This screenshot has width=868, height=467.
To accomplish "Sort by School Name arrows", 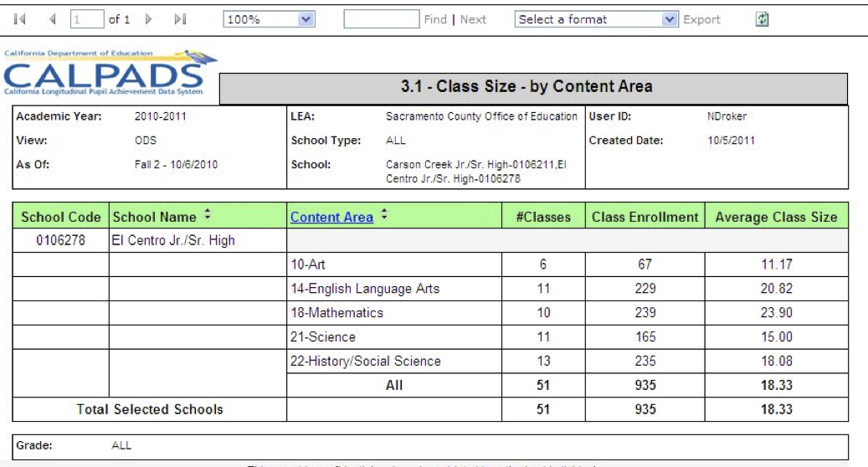I will [208, 214].
